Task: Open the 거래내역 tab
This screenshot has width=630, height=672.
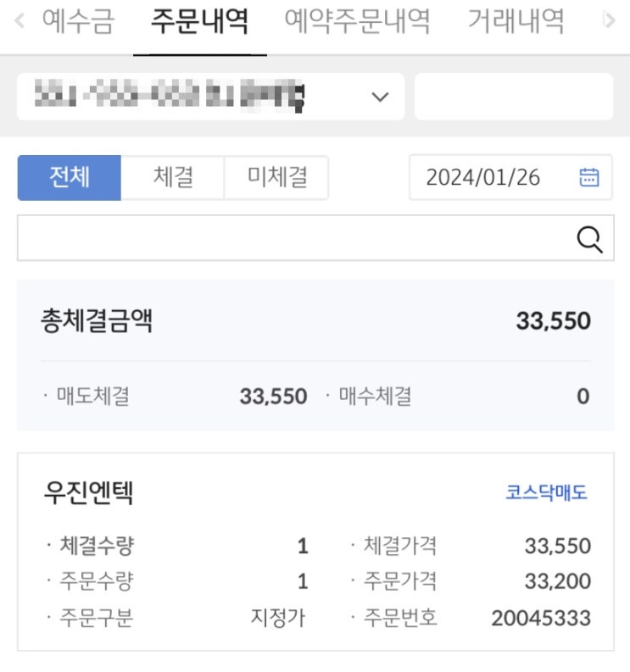Action: pyautogui.click(x=516, y=20)
